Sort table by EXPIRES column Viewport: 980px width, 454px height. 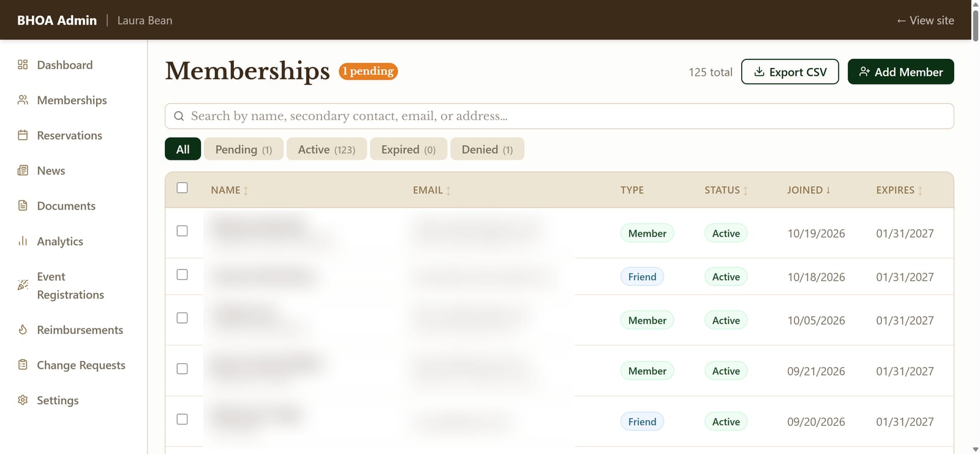click(899, 190)
